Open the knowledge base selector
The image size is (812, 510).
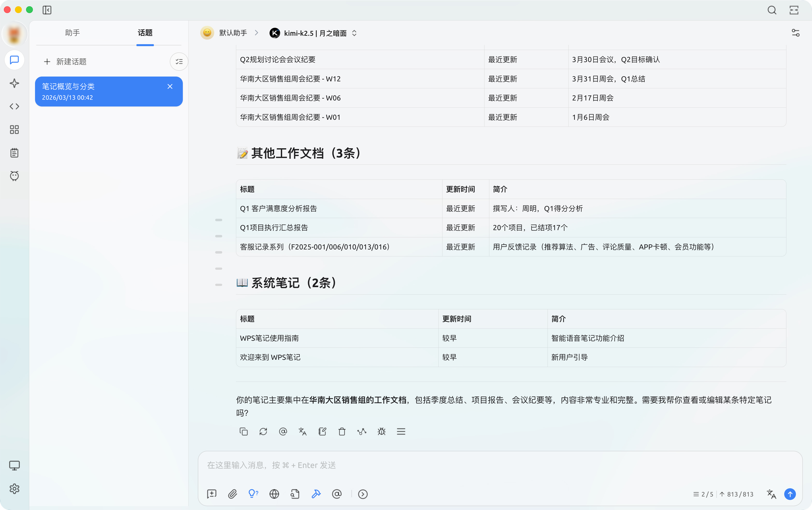[x=295, y=494]
